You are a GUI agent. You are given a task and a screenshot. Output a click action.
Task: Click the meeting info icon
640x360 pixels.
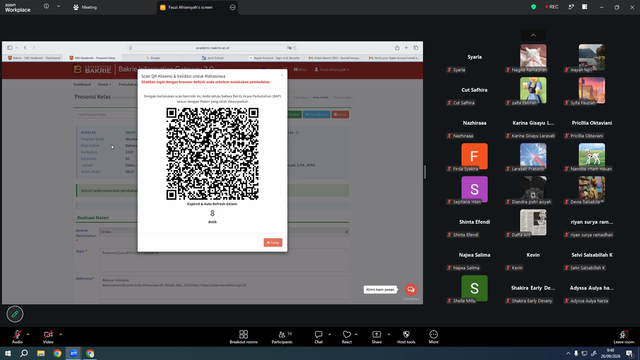point(46,7)
